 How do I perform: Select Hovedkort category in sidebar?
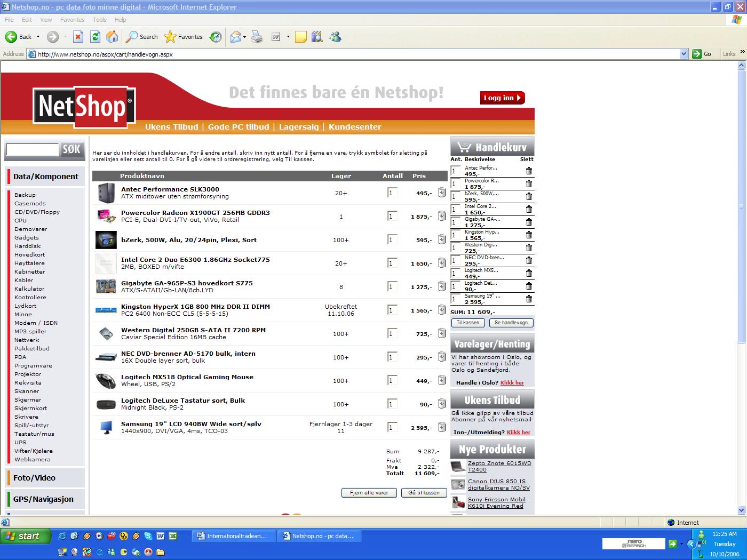(x=29, y=254)
